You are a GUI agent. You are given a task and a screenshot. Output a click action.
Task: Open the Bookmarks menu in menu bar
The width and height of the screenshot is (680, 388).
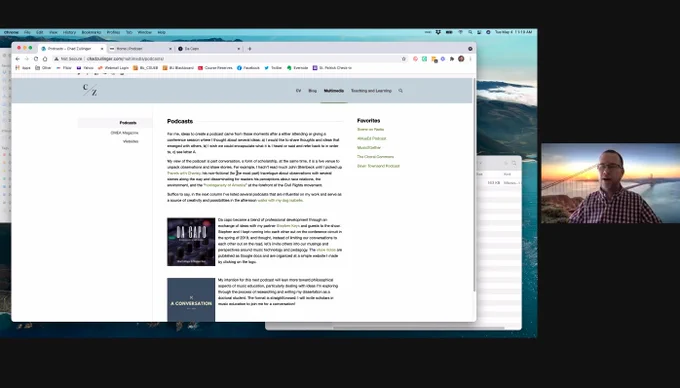coord(92,33)
